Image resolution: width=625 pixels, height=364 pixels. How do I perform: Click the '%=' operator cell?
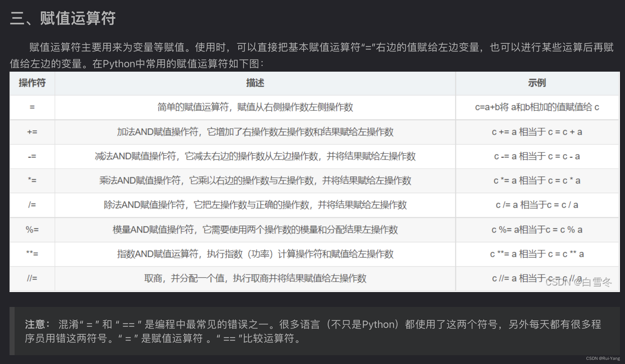(x=32, y=230)
